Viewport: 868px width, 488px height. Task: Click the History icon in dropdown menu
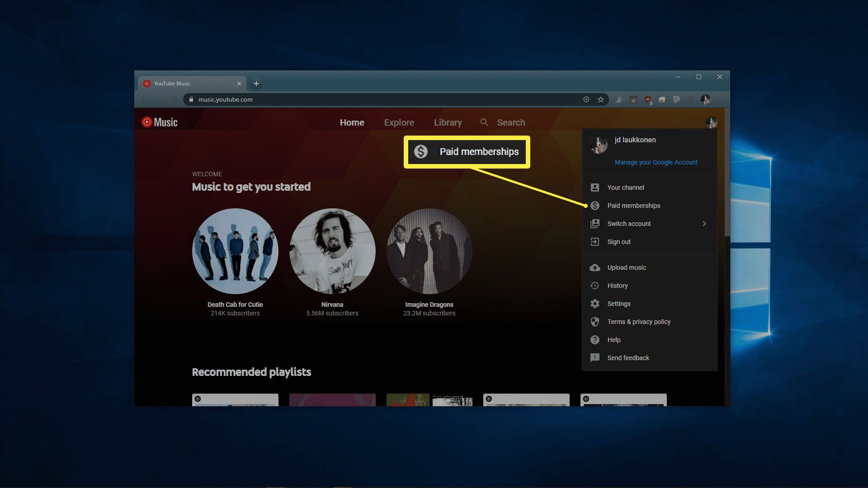coord(594,285)
